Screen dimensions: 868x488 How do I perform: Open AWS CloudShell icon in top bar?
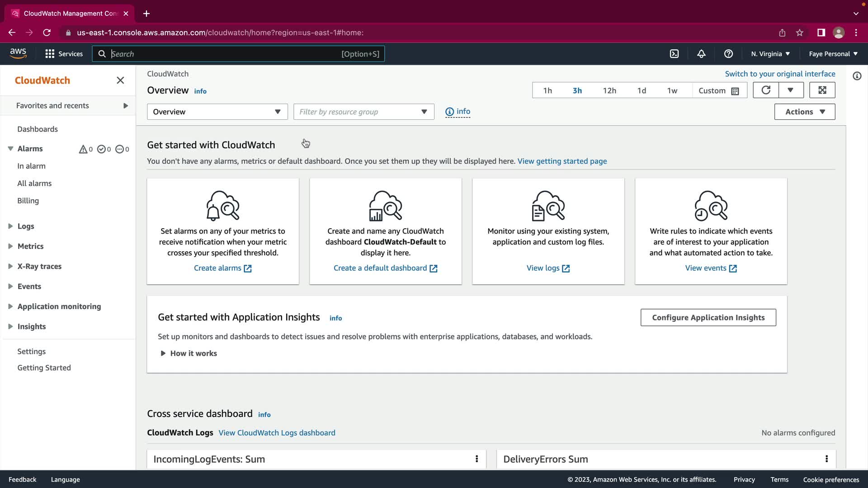(x=674, y=54)
